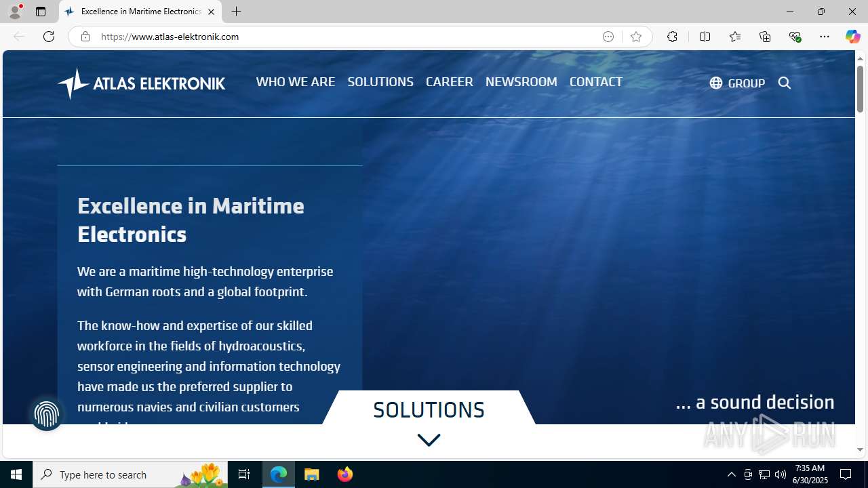This screenshot has height=488, width=868.
Task: Open the Collections icon
Action: [765, 37]
